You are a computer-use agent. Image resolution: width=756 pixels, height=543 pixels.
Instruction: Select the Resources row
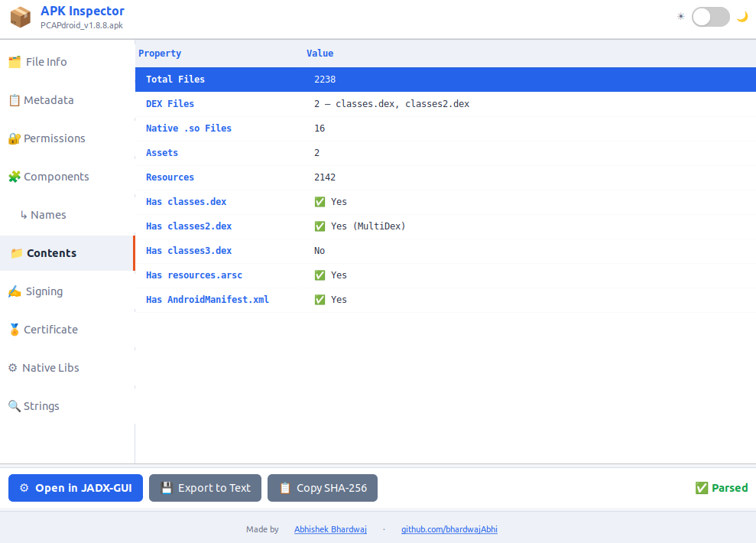click(446, 177)
